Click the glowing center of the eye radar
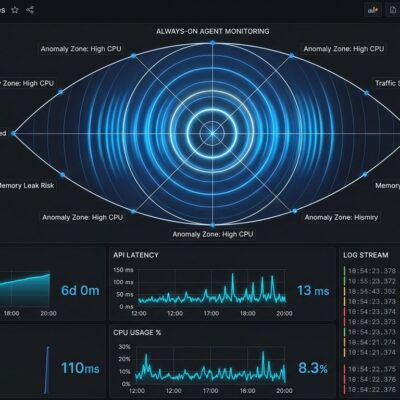 (212, 133)
